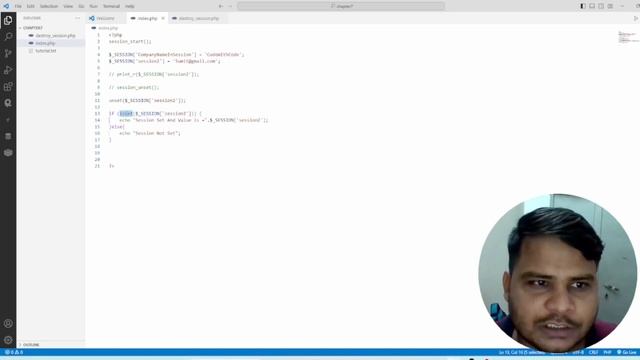Open the File menu

coord(18,6)
